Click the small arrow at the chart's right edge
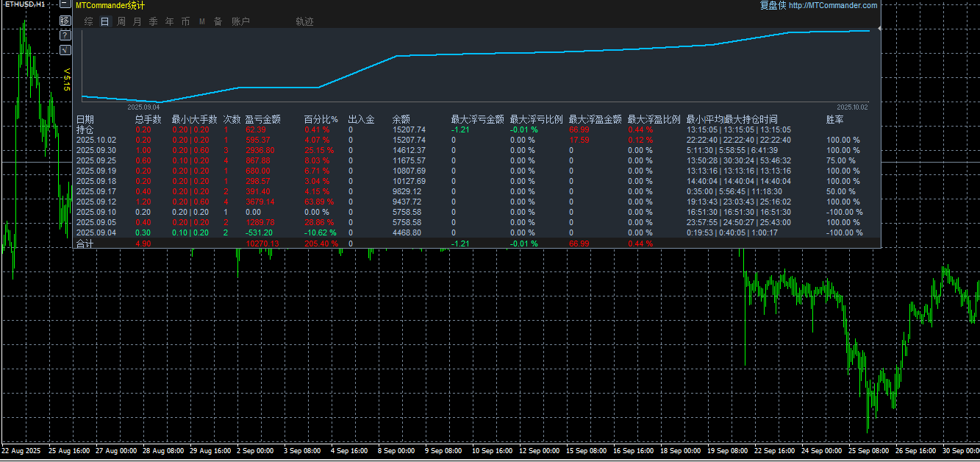980x462 pixels. click(880, 29)
